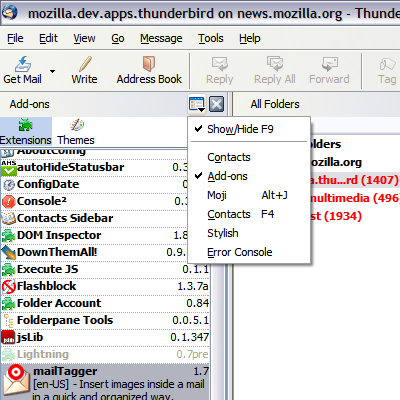Click the ConfigDate extension icon

[9, 185]
